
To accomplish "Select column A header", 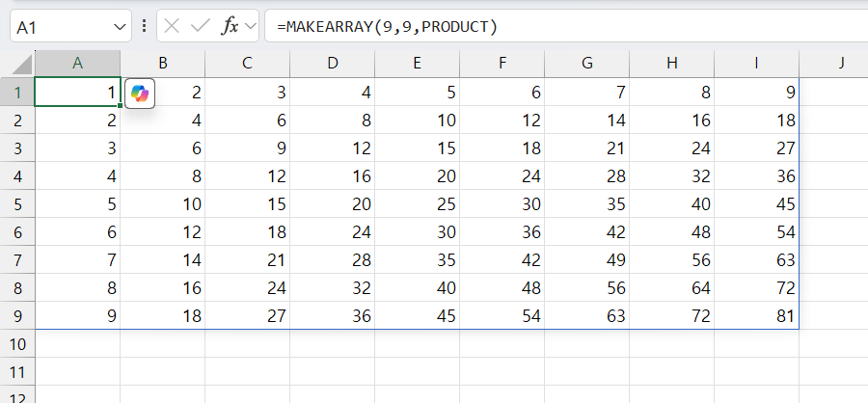I will pyautogui.click(x=77, y=64).
